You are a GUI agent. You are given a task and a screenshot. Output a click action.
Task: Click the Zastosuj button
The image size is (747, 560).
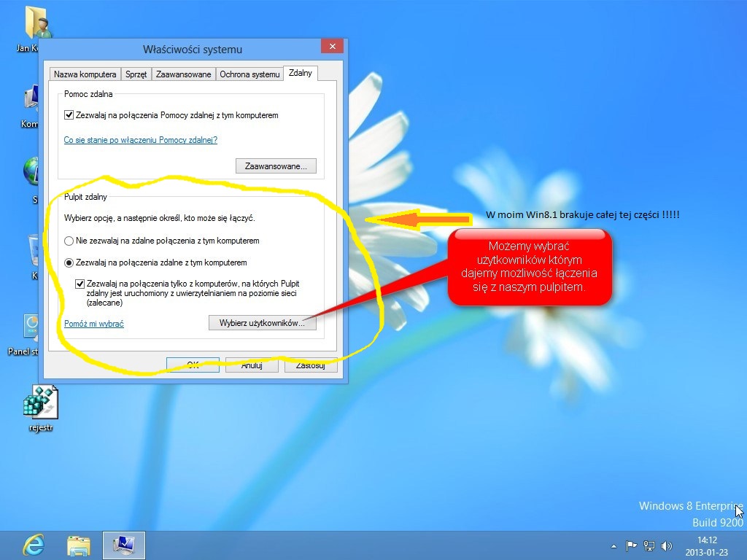pos(311,365)
